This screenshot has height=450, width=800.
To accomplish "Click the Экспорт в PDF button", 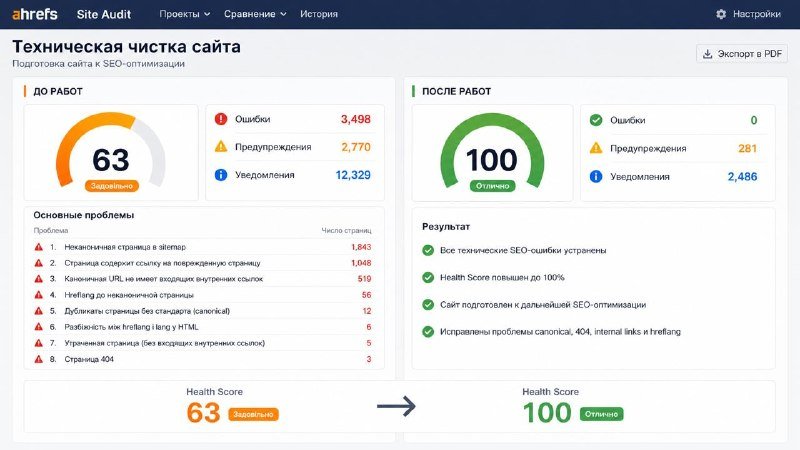I will [742, 54].
